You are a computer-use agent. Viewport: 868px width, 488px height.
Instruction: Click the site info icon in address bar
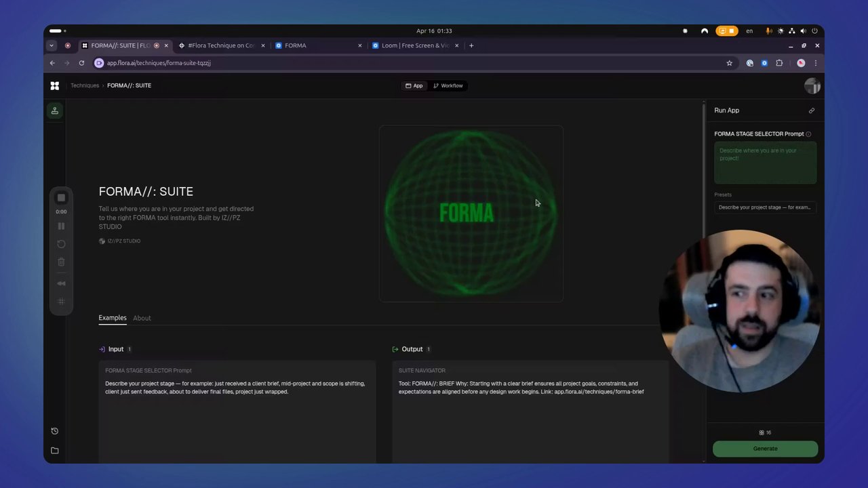coord(99,63)
